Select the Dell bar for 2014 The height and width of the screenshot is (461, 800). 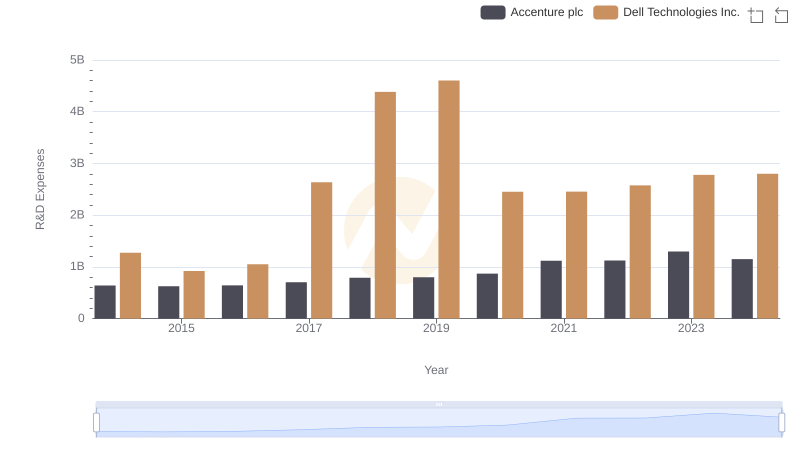click(x=130, y=285)
